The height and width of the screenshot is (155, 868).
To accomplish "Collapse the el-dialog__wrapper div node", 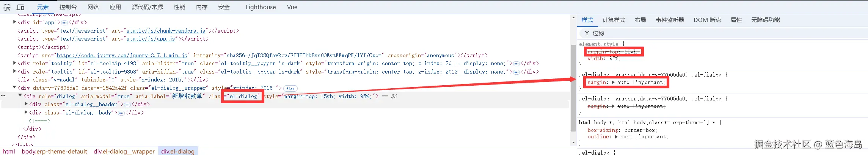I will click(14, 88).
